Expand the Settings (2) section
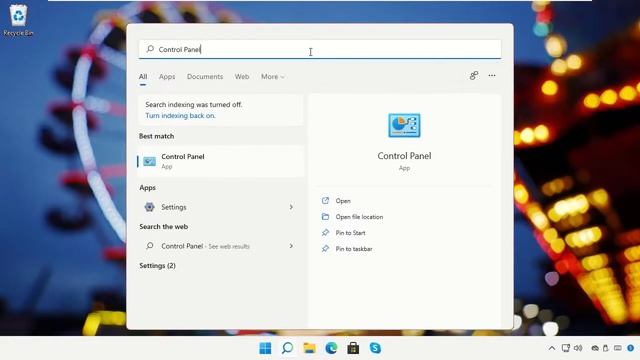 tap(158, 266)
